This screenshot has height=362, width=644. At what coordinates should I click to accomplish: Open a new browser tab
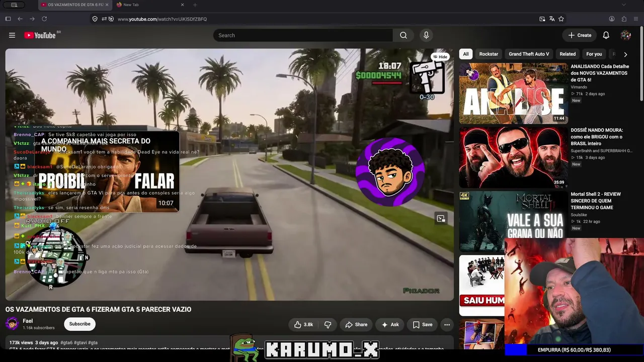point(195,5)
